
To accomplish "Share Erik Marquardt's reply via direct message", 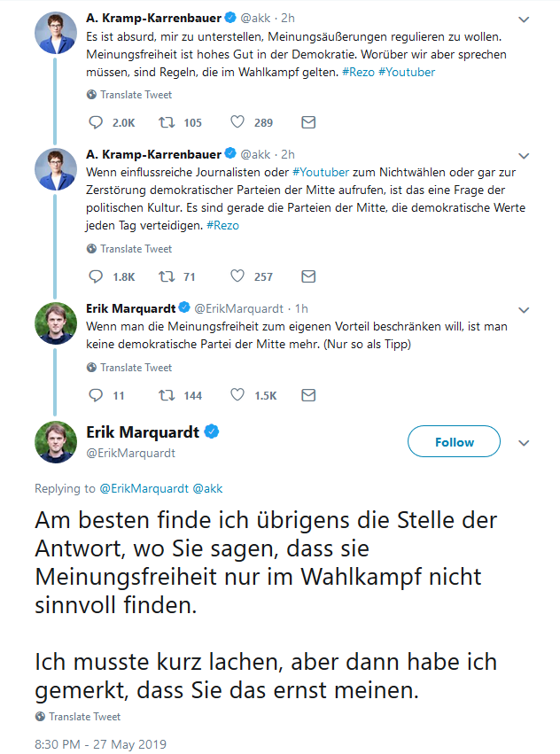I will click(308, 395).
